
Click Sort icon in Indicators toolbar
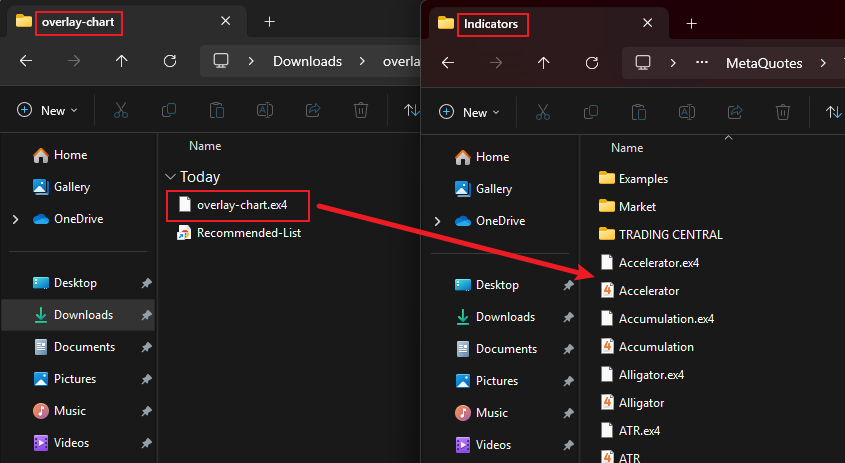click(834, 113)
